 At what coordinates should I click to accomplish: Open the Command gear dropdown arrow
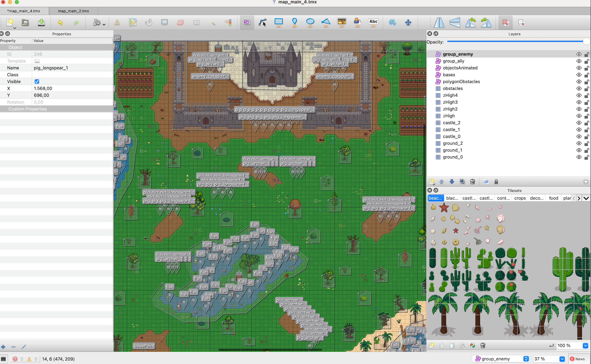(x=104, y=24)
